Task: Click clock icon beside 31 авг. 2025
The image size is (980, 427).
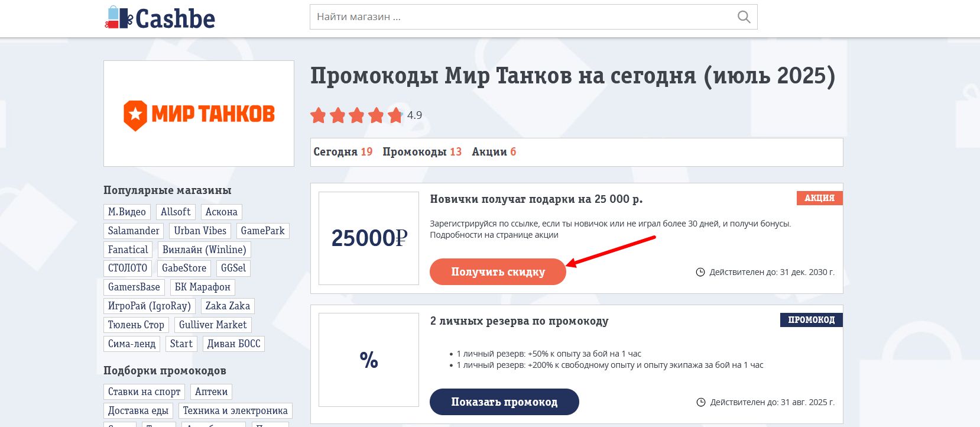Action: pyautogui.click(x=701, y=402)
